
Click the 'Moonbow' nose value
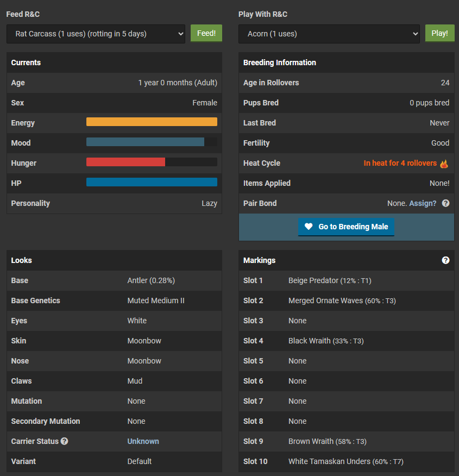click(144, 361)
